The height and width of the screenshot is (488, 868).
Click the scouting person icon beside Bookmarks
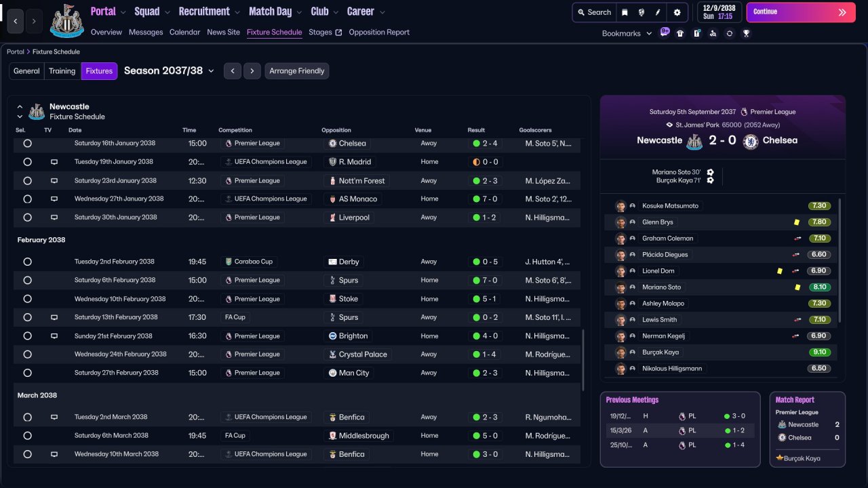coord(713,33)
